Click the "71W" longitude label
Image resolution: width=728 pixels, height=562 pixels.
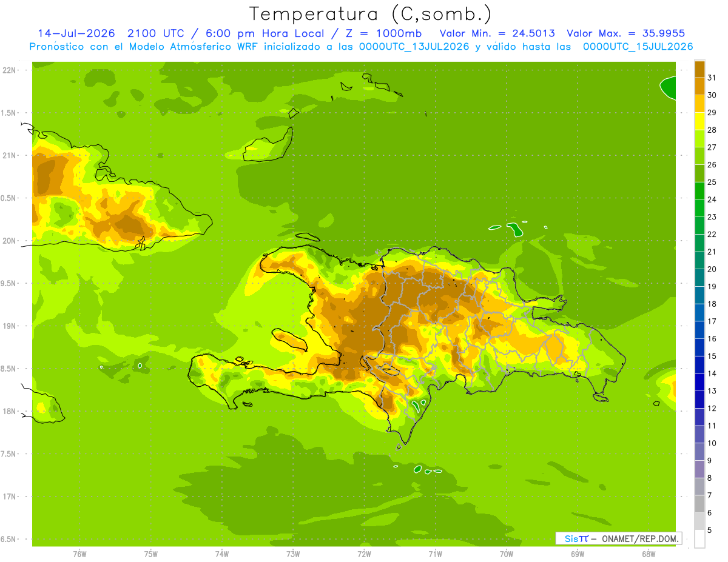pyautogui.click(x=435, y=554)
